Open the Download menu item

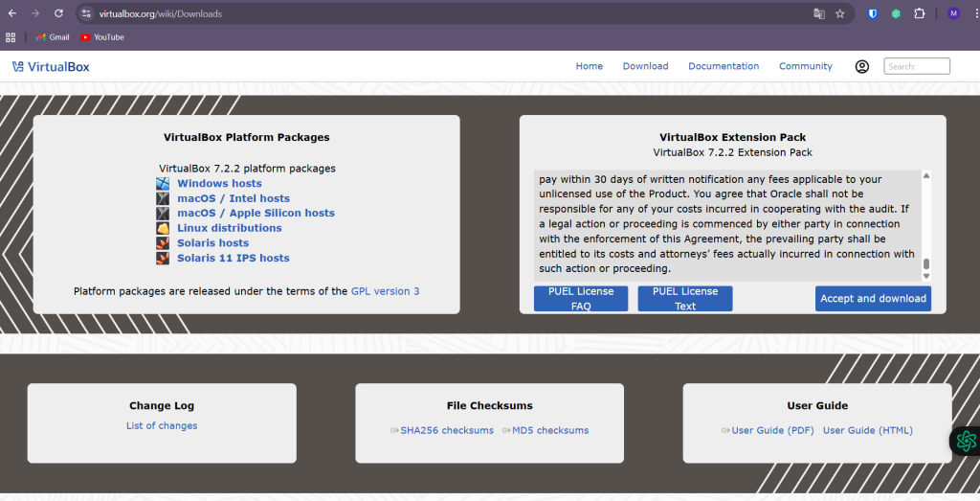(x=645, y=66)
